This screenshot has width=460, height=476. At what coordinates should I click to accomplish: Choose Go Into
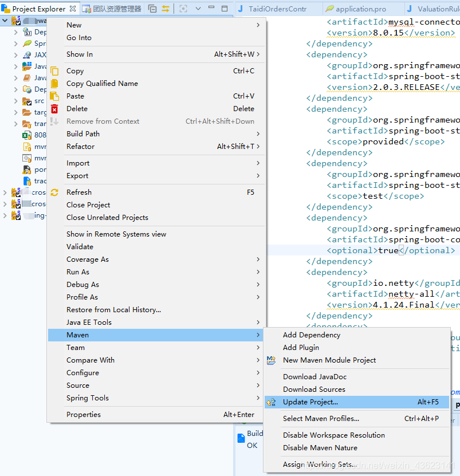click(156, 38)
